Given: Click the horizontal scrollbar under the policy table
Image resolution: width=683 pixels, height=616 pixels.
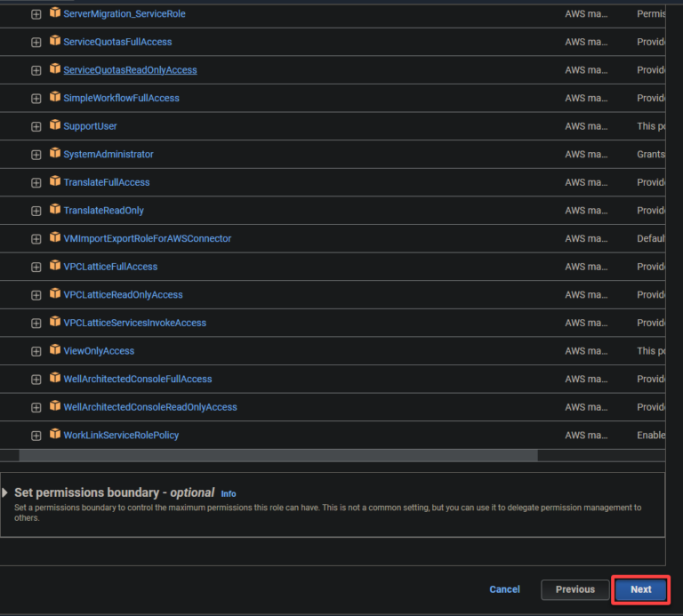Looking at the screenshot, I should [x=277, y=455].
